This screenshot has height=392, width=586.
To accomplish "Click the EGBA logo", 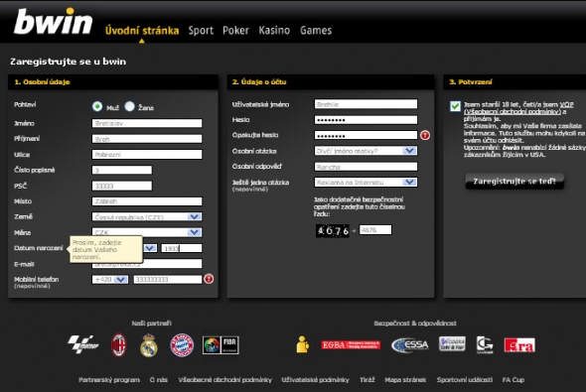I will (x=351, y=345).
